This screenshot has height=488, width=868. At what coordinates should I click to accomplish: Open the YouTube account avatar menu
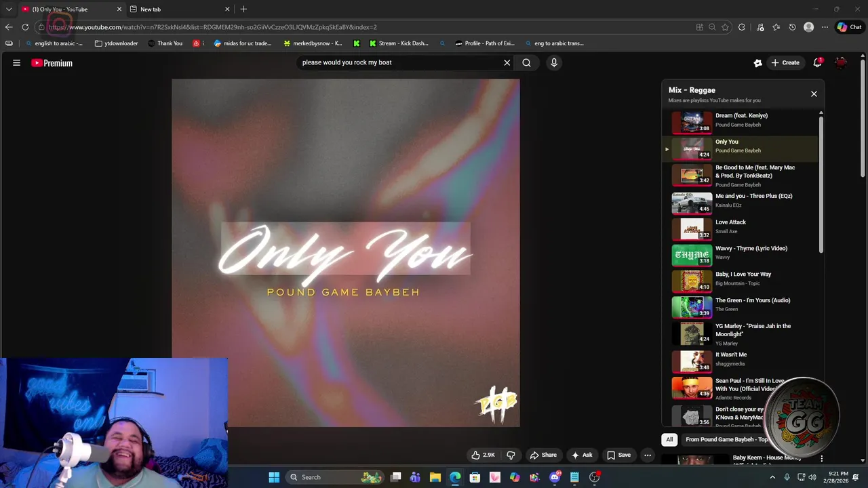pos(841,62)
